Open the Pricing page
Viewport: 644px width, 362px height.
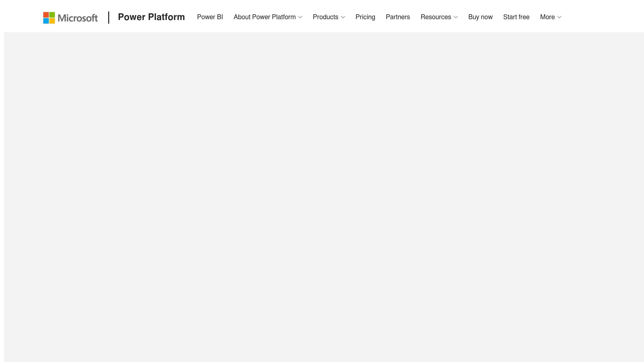tap(365, 17)
